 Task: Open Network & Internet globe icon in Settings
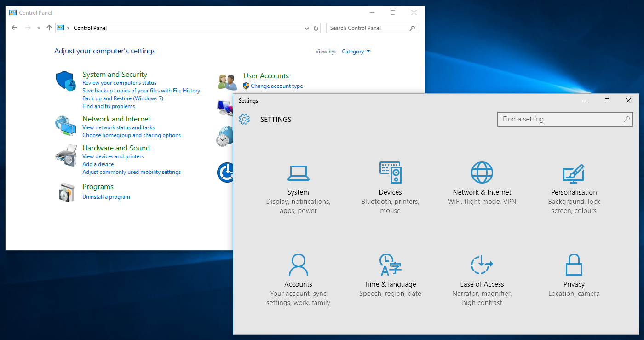pyautogui.click(x=482, y=173)
